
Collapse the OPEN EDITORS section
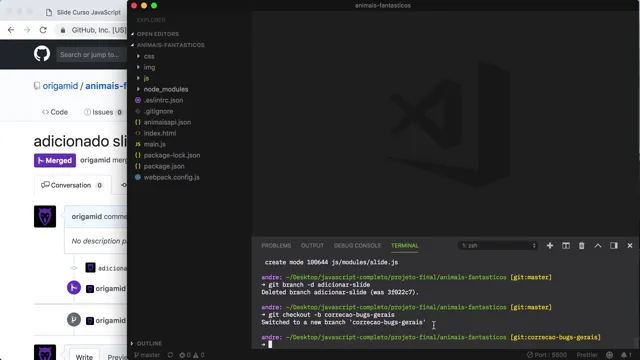click(158, 34)
